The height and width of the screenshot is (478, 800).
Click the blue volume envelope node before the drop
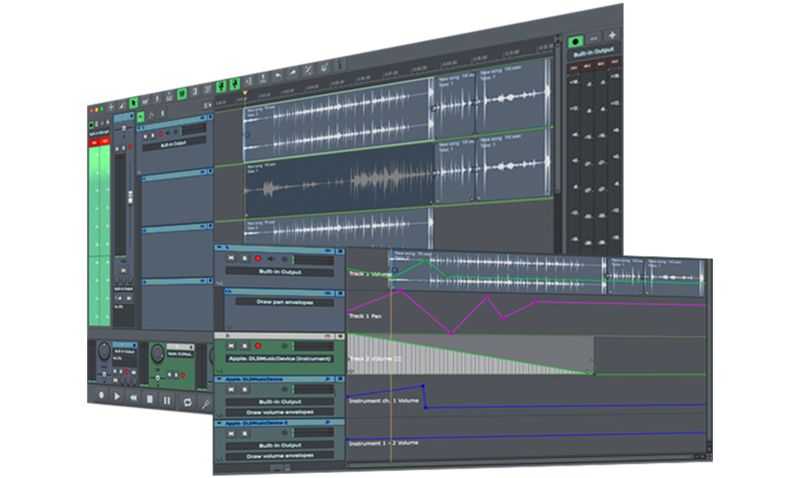click(423, 386)
